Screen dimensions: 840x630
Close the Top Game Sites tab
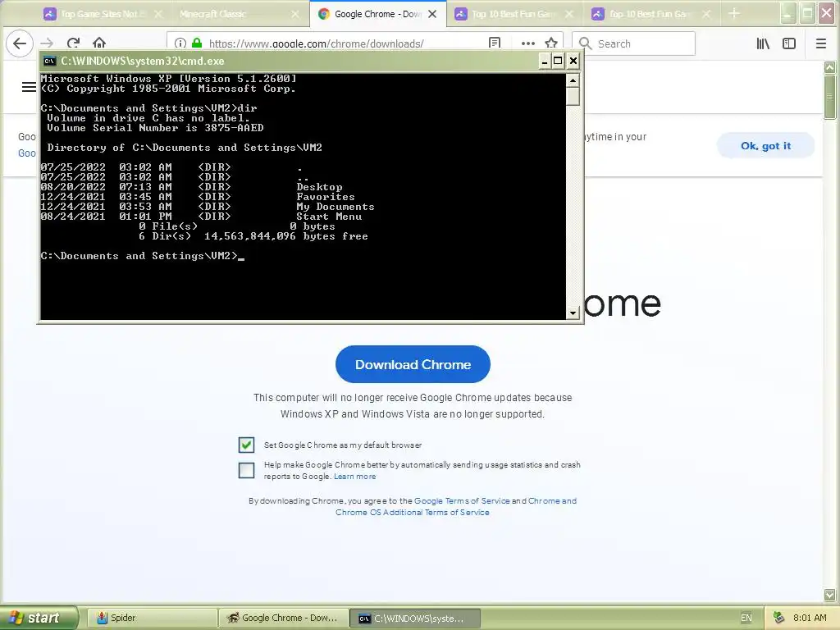tap(158, 15)
